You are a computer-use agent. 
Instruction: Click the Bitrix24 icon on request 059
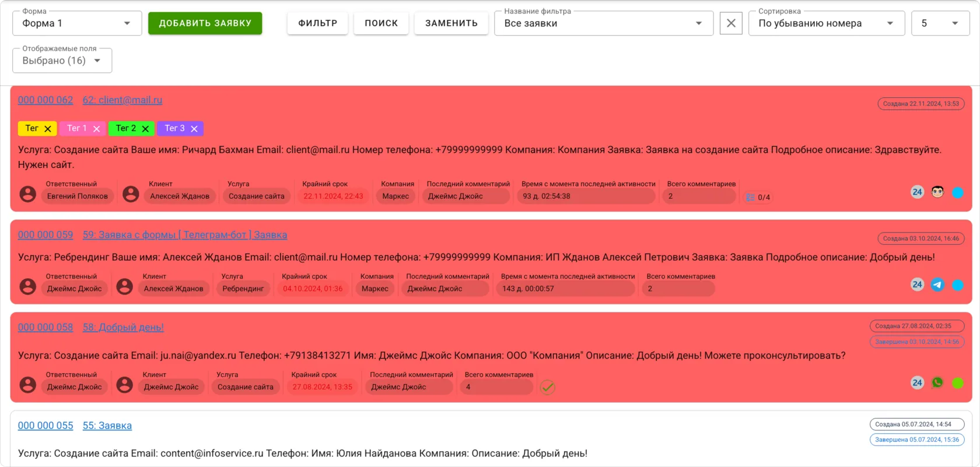click(x=917, y=285)
